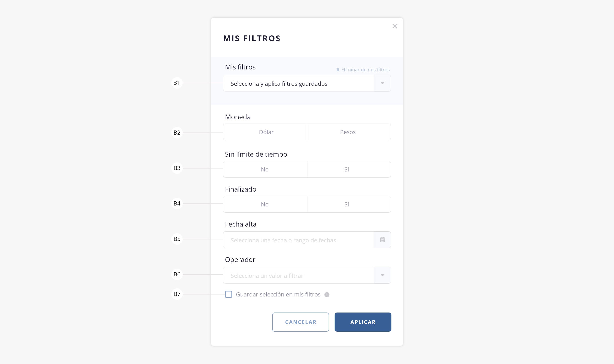Click the trash icon beside Eliminar de mis filtros
Viewport: 614px width, 364px height.
[338, 70]
